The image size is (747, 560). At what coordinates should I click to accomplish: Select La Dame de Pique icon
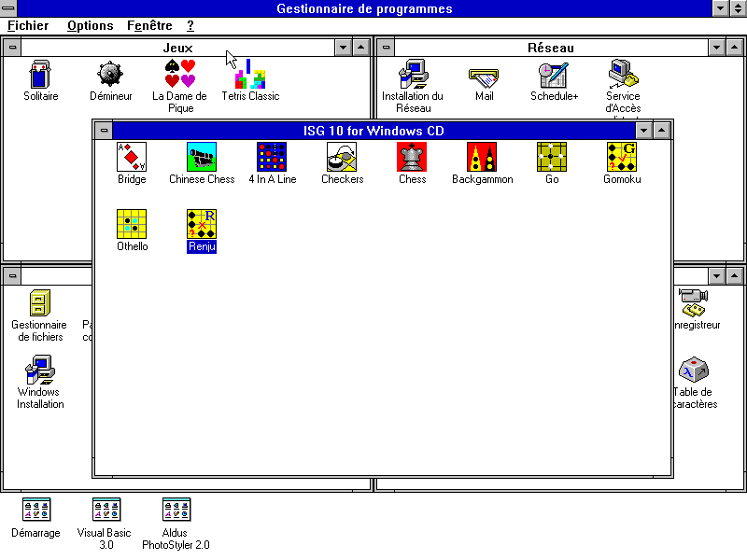[x=180, y=74]
